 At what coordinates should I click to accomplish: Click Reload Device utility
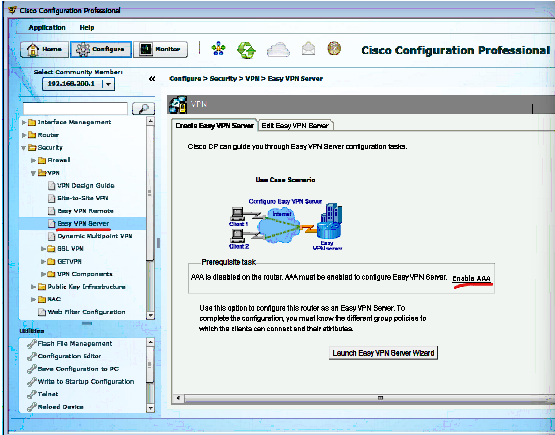coord(56,407)
